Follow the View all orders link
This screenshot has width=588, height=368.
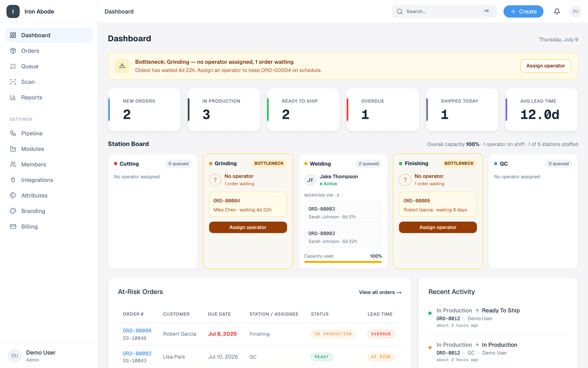point(380,292)
